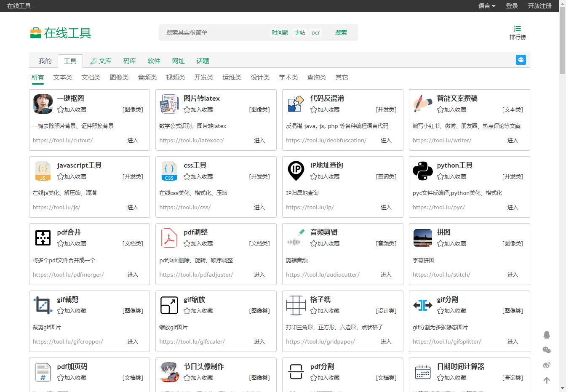Open the 图片转latex calculator icon
This screenshot has height=392, width=566.
pos(169,104)
